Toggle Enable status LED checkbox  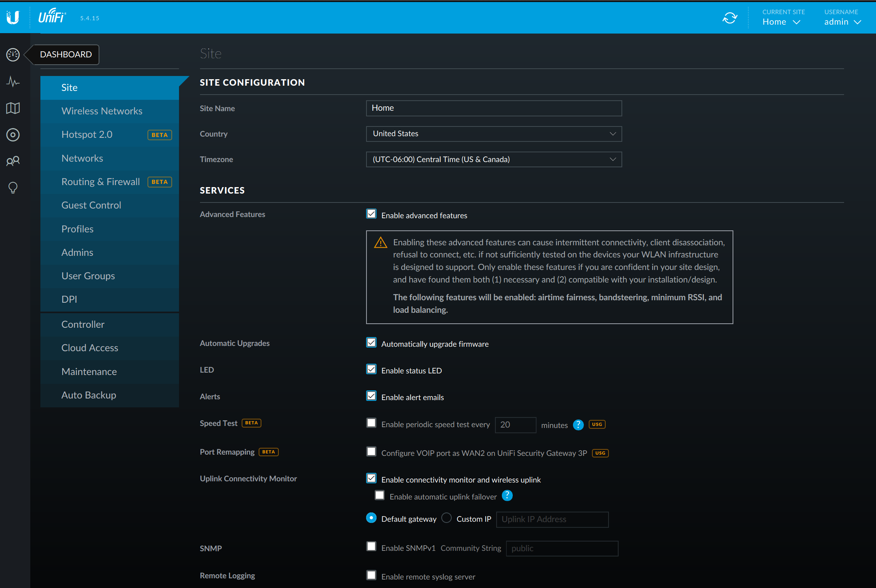[371, 369]
